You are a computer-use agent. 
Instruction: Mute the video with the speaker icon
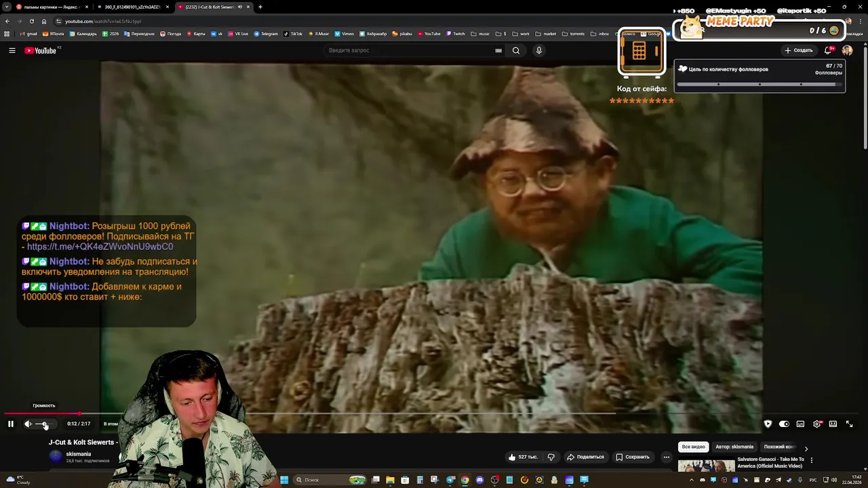coord(28,424)
